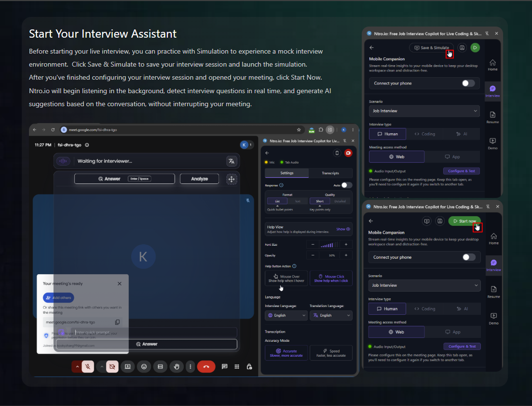Click the three-dot more options in Meet toolbar
Screen dimensions: 532x406
(191, 366)
